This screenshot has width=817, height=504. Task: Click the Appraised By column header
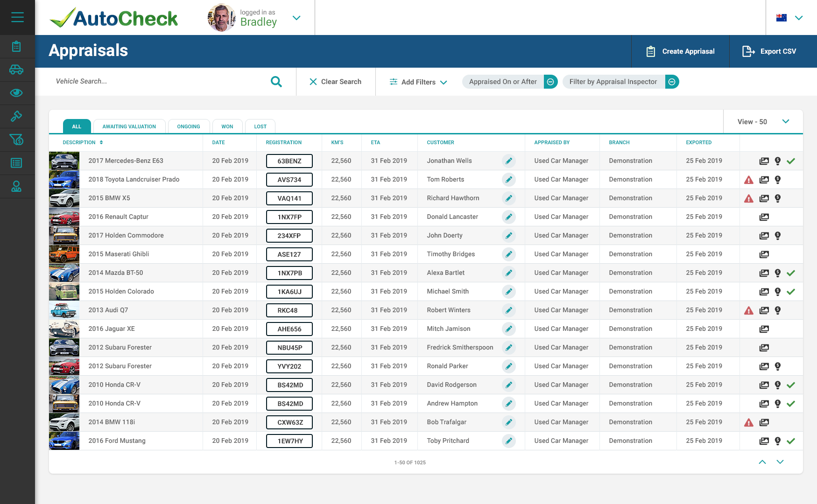[x=552, y=142]
